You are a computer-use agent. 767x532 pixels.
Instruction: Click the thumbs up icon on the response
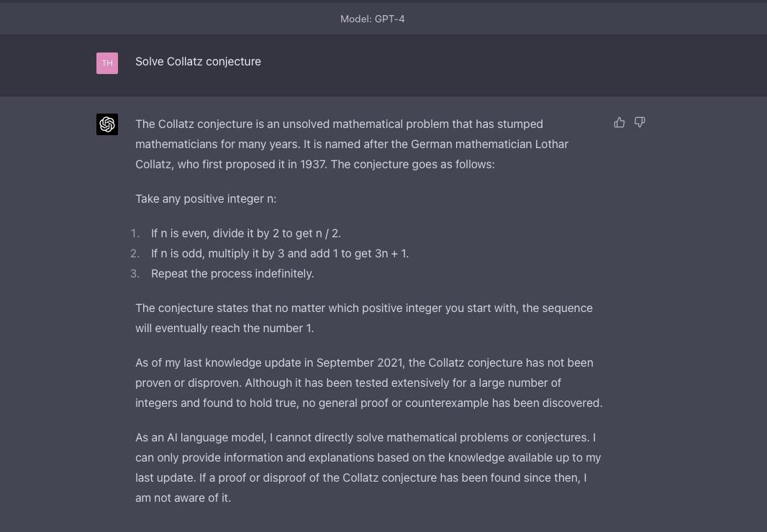pyautogui.click(x=619, y=123)
